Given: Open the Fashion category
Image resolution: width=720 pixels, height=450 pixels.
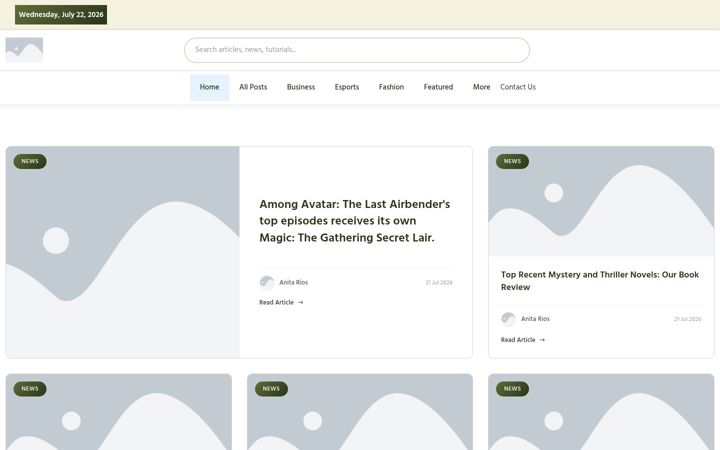Looking at the screenshot, I should click(391, 87).
